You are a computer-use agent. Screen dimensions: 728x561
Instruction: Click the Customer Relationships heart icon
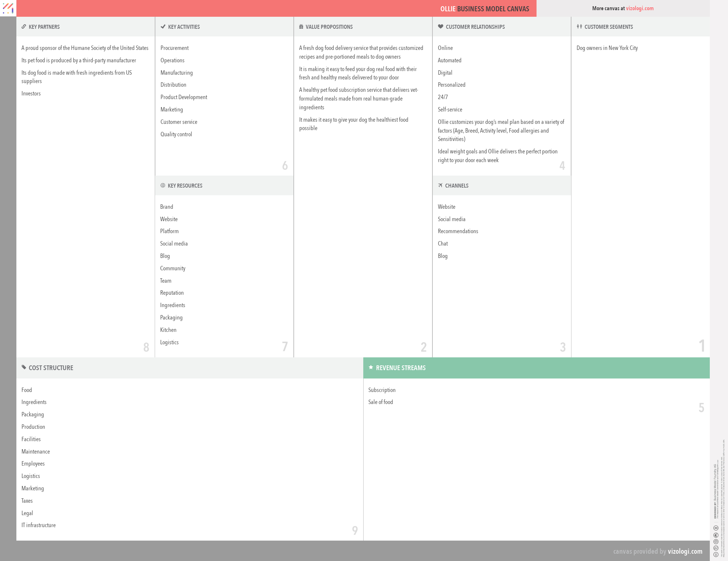point(440,27)
